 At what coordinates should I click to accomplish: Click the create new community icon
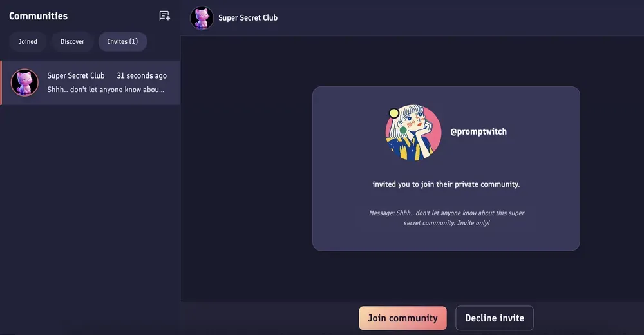tap(164, 16)
